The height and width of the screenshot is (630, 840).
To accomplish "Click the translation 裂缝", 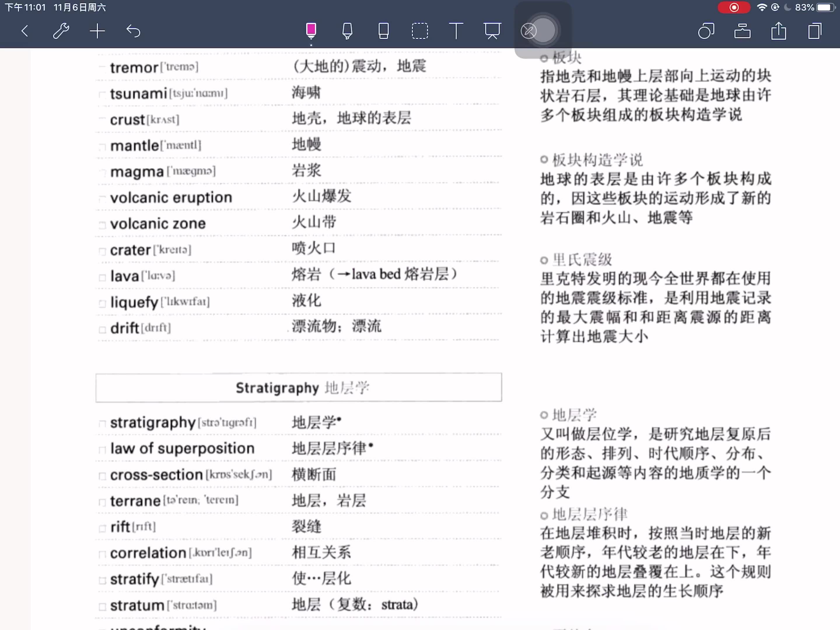I will tap(306, 527).
